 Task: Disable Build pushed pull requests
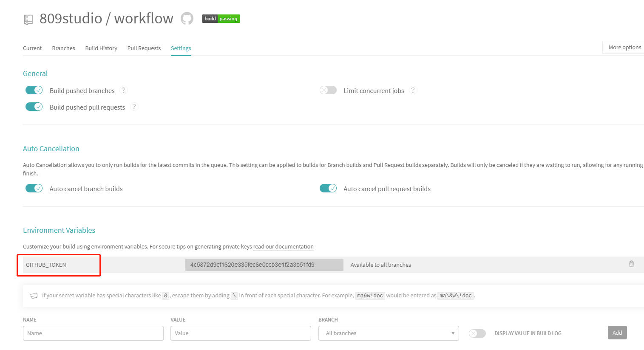[x=34, y=107]
